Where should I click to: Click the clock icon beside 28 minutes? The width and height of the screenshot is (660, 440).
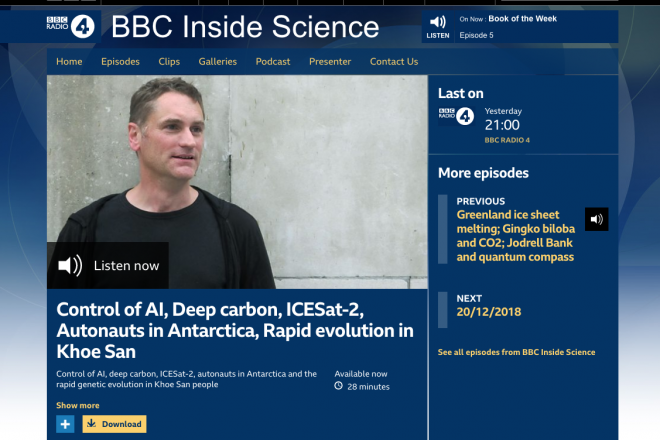[x=338, y=386]
